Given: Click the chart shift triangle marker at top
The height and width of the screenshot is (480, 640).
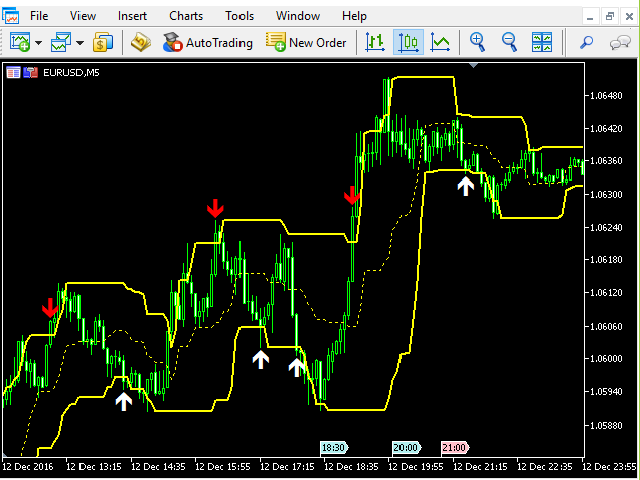Looking at the screenshot, I should (473, 65).
